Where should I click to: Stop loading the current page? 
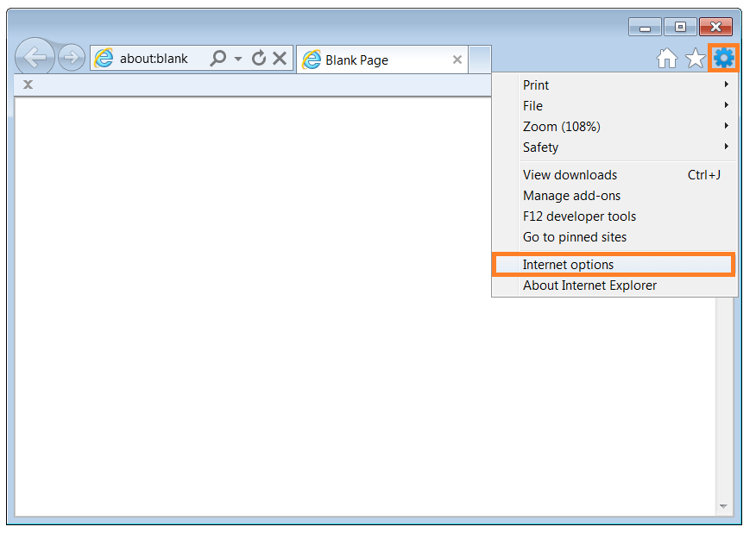click(280, 58)
